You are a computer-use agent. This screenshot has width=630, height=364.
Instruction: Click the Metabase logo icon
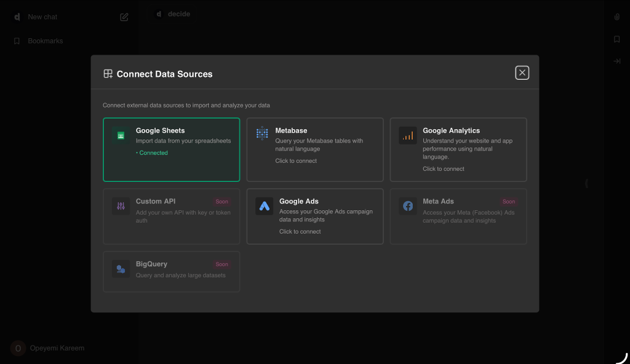tap(262, 133)
